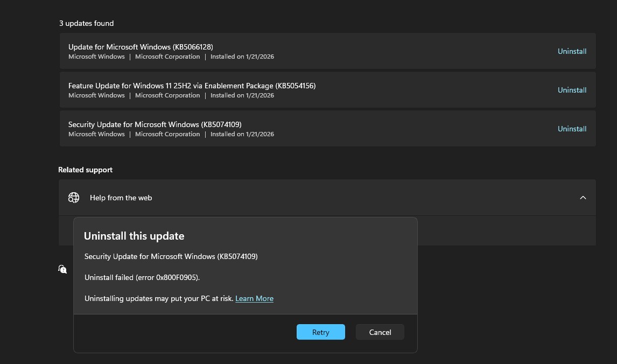Click the Related support section header

pyautogui.click(x=85, y=170)
